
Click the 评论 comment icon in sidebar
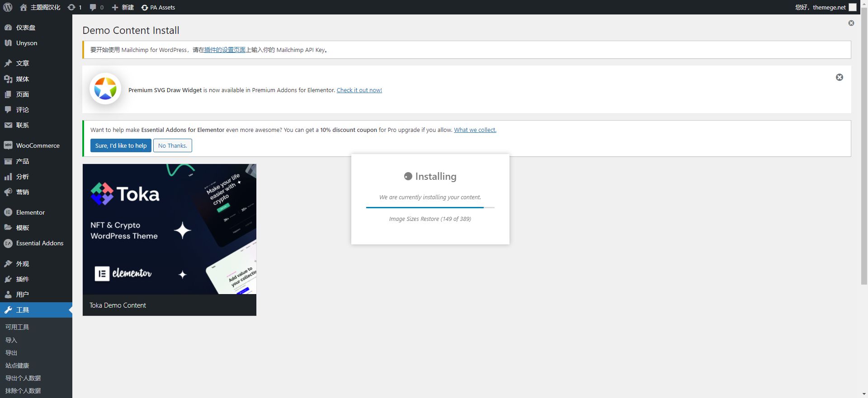click(x=8, y=110)
